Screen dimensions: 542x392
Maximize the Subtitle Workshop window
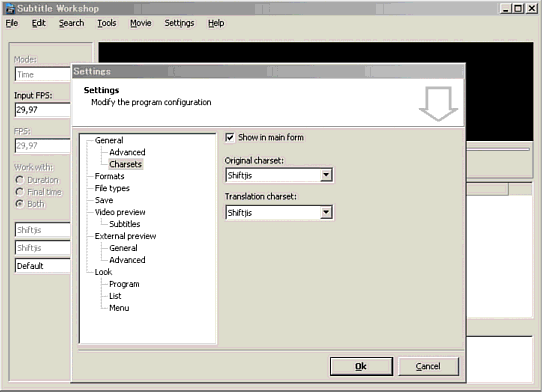[518, 9]
